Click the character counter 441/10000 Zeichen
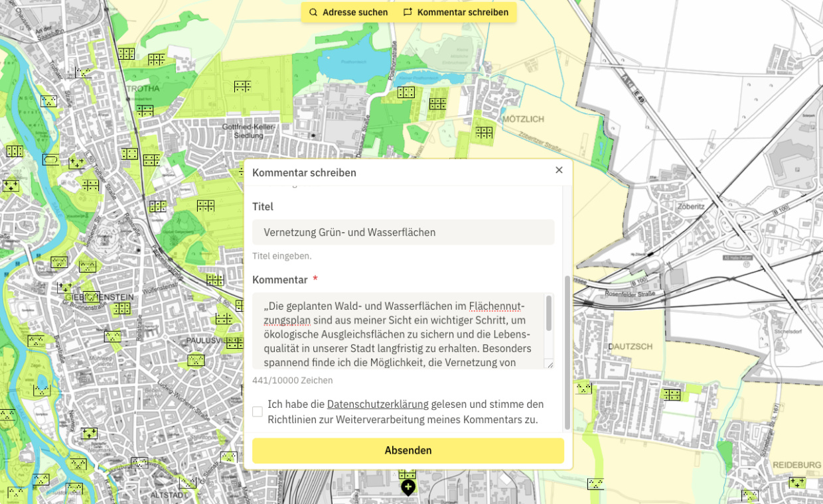Viewport: 823px width, 504px height. click(x=293, y=381)
